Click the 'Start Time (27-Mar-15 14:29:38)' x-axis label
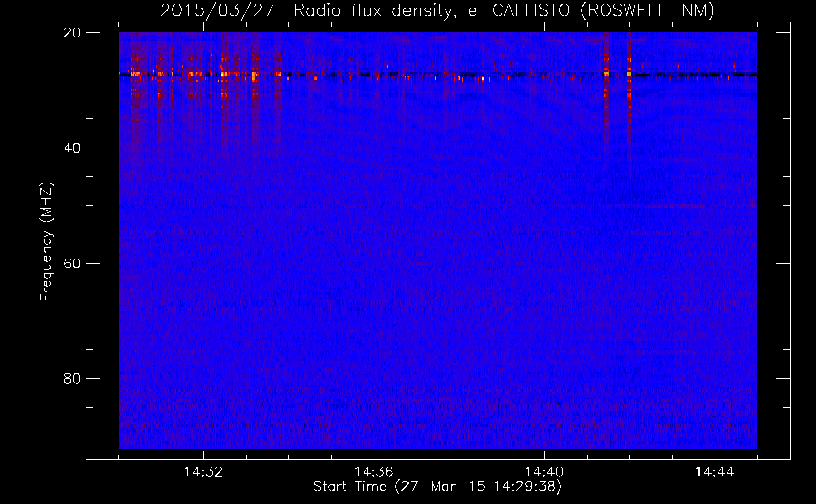The image size is (816, 504). point(437,487)
